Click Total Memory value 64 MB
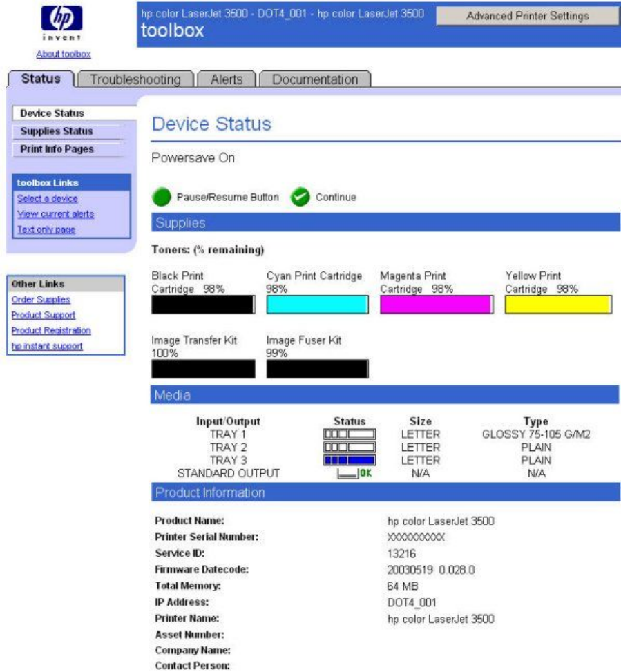The image size is (621, 672). pyautogui.click(x=403, y=586)
